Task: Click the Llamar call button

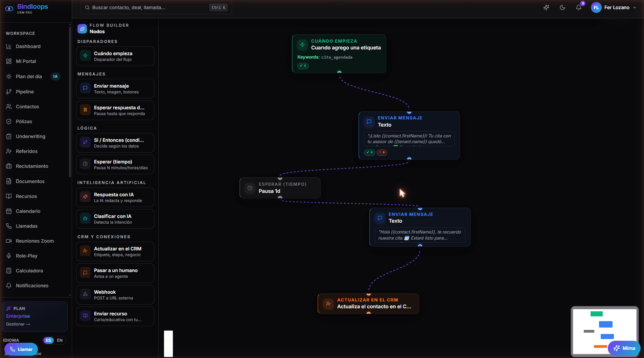Action: 21,349
